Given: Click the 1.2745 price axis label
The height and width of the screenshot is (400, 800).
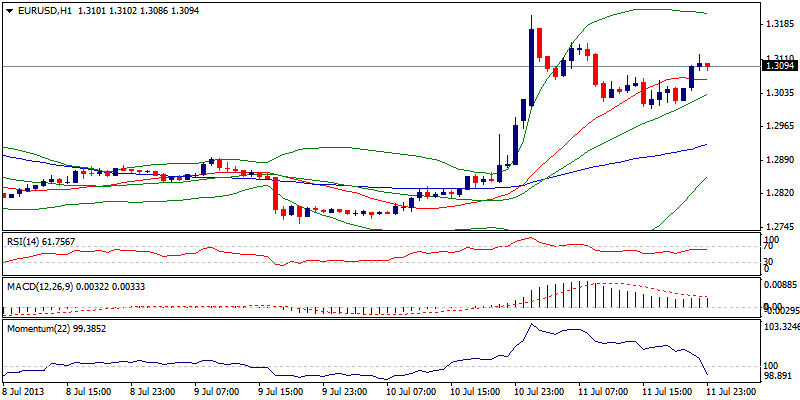Looking at the screenshot, I should (777, 227).
